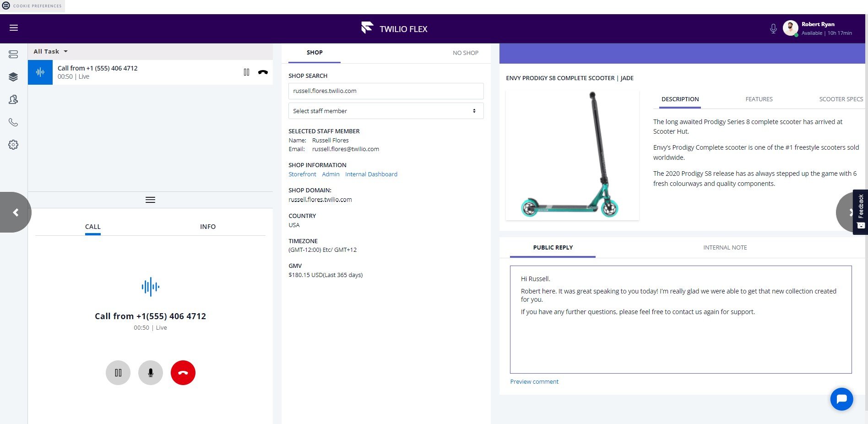Open the Storefront link
This screenshot has height=424, width=868.
[302, 174]
